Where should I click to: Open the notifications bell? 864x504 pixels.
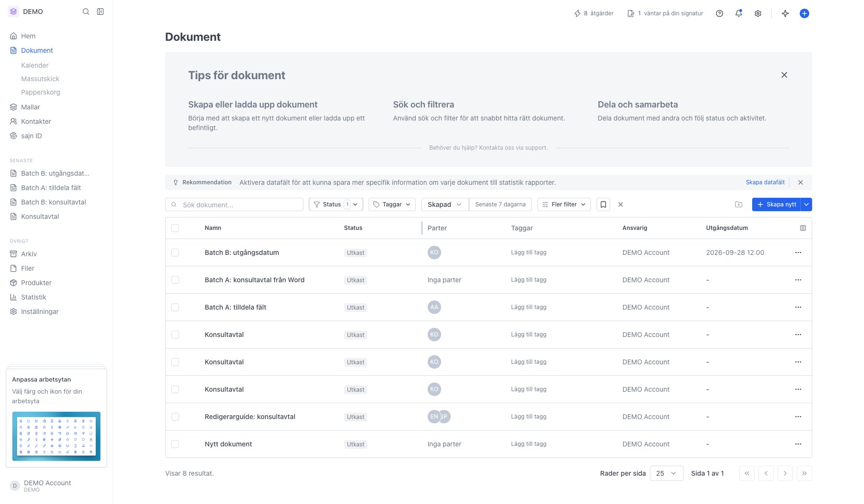(x=739, y=13)
